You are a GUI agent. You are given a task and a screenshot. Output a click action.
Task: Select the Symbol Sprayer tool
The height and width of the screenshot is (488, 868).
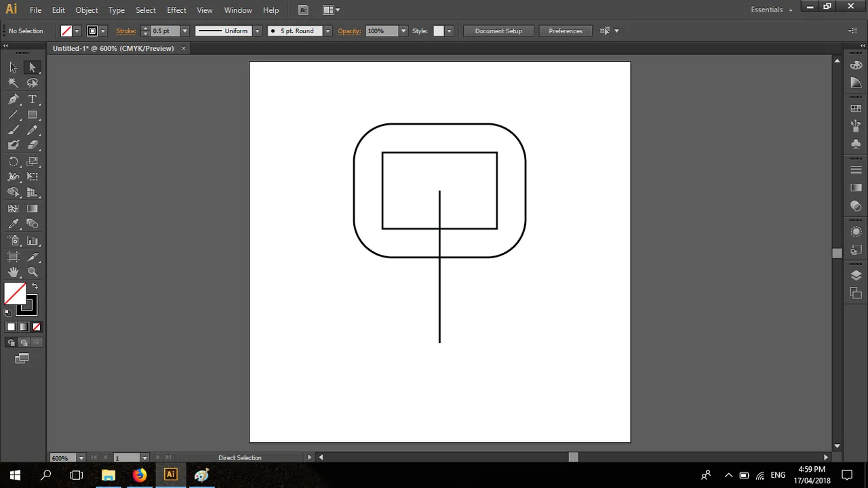click(13, 241)
